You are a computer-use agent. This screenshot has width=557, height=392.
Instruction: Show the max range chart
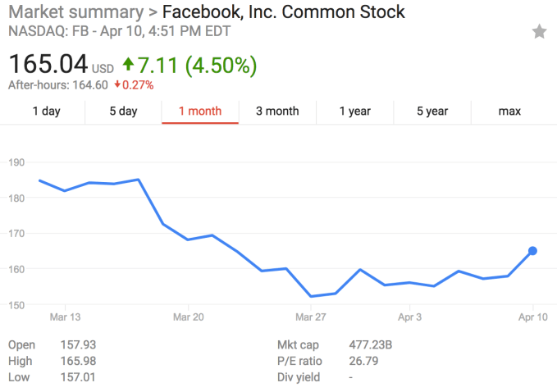(x=509, y=112)
